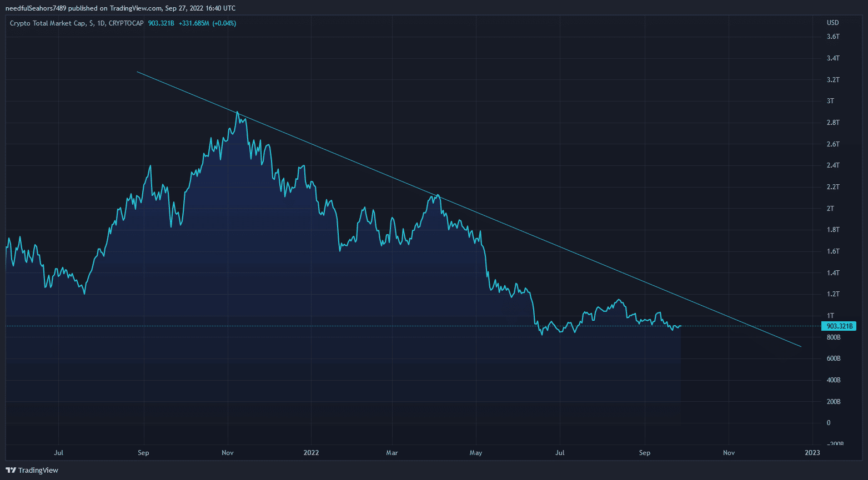Click the Mar label on the time axis
Screen dimensions: 868x480
[x=392, y=453]
